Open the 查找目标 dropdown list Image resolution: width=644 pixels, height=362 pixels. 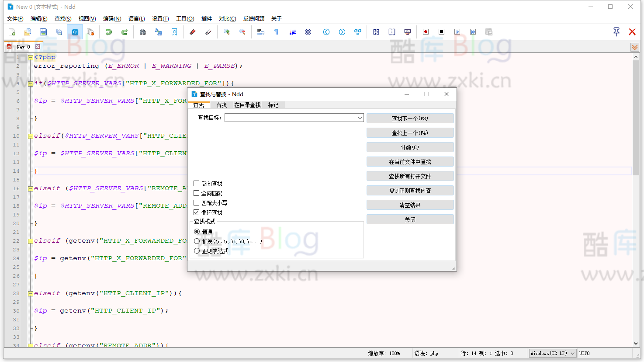[359, 118]
